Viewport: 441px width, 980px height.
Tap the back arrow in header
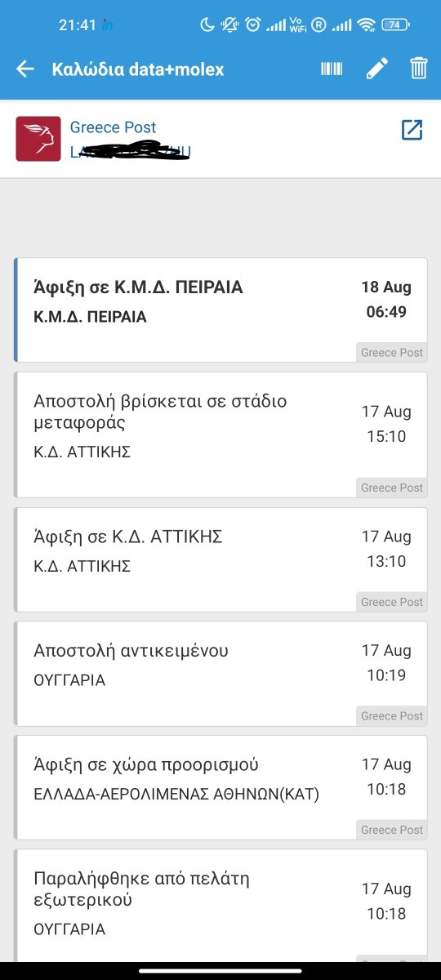point(25,69)
